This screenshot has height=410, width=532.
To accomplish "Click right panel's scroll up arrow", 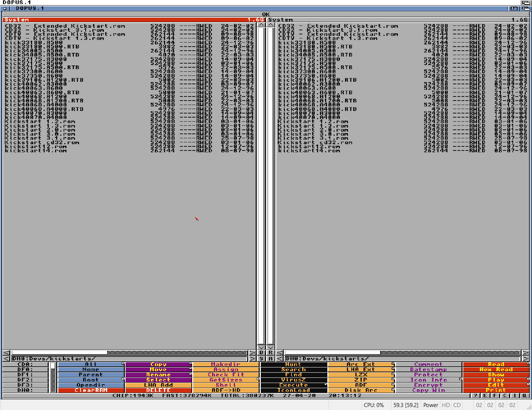I will tap(270, 25).
